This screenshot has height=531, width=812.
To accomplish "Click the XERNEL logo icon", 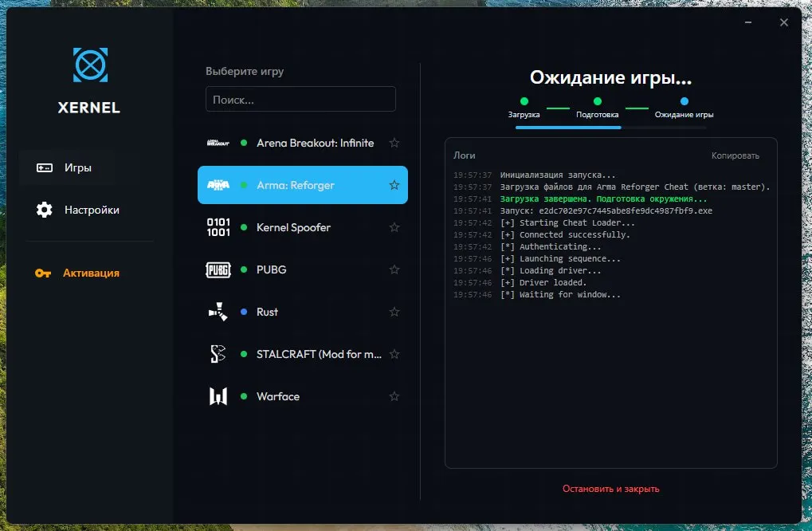I will point(90,65).
